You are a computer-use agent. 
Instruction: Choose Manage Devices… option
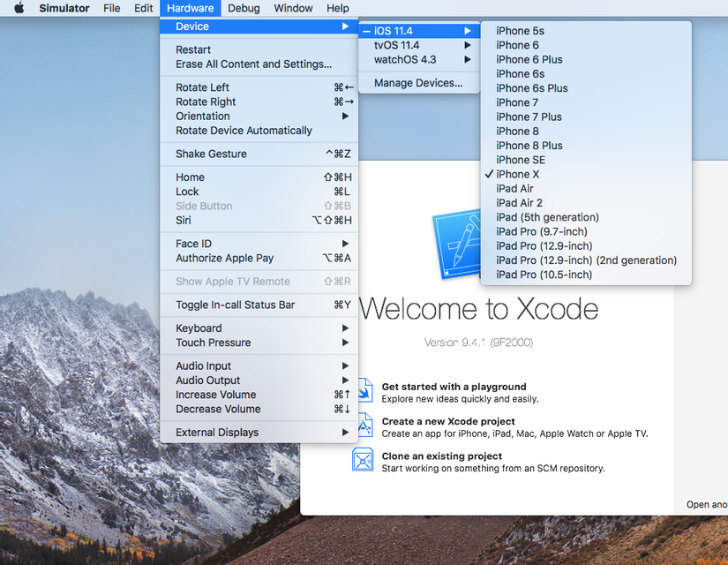click(419, 83)
